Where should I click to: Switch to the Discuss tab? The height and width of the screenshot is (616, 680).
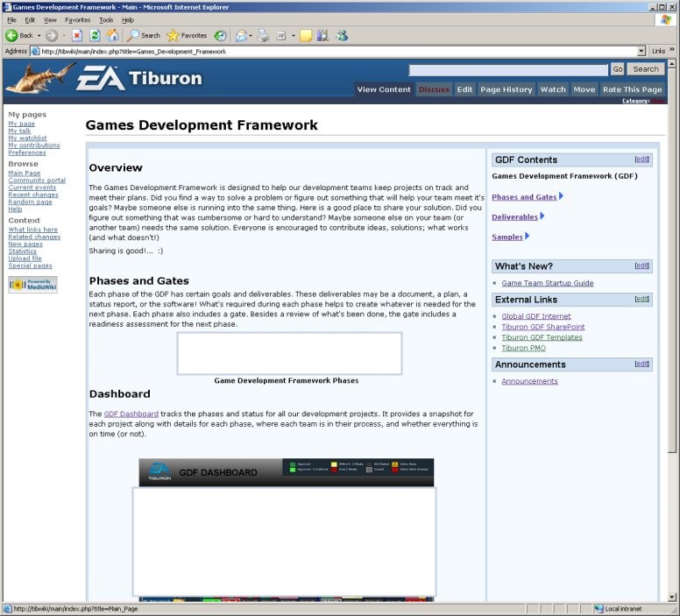(434, 89)
